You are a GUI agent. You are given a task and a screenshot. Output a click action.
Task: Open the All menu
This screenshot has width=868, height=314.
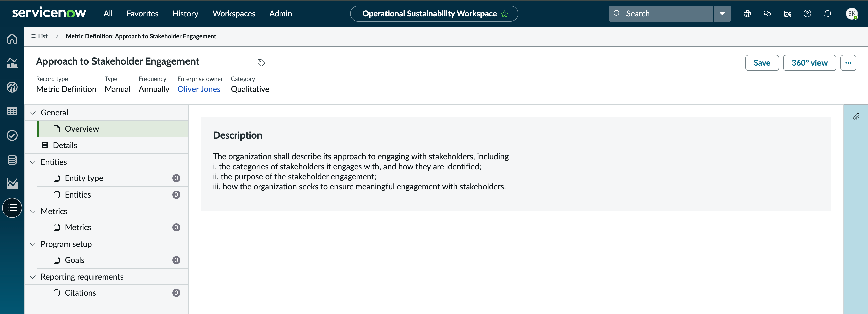point(108,14)
